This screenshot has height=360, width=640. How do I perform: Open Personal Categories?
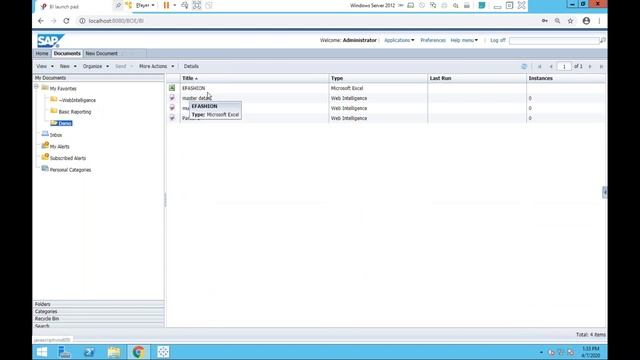pyautogui.click(x=70, y=170)
